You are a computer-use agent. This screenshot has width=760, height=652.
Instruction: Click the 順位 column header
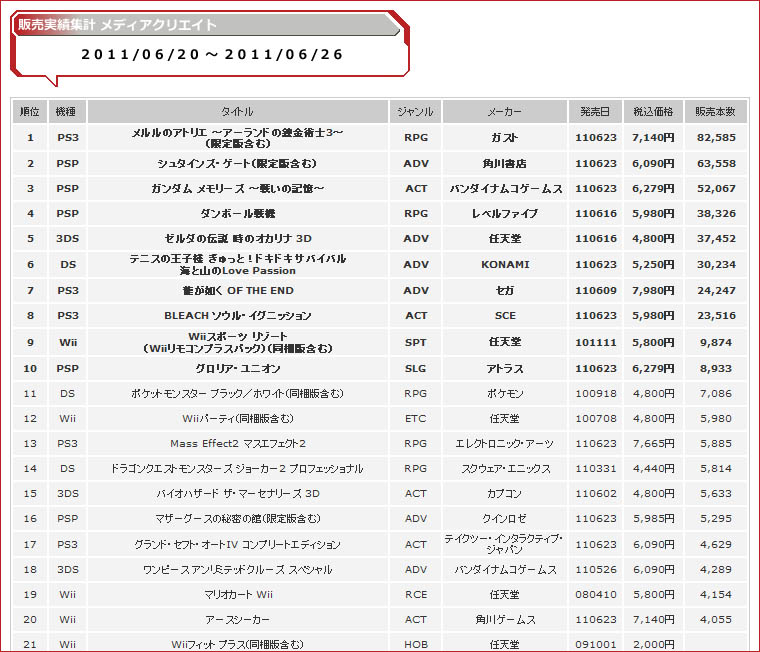(30, 111)
